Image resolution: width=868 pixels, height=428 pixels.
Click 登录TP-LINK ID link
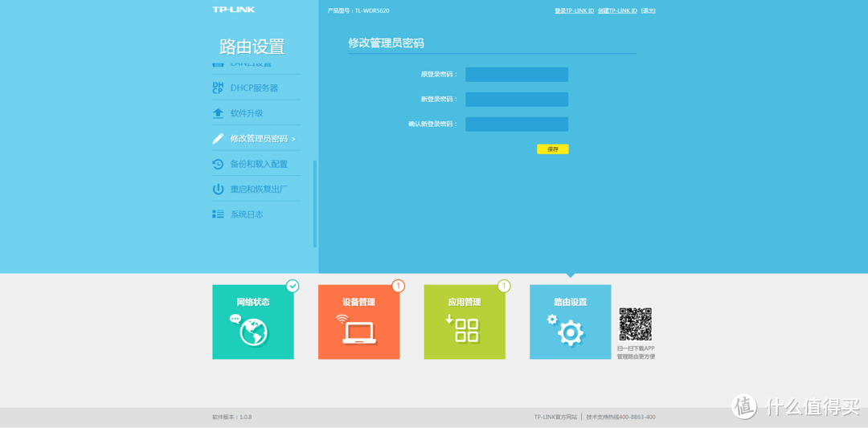point(574,10)
